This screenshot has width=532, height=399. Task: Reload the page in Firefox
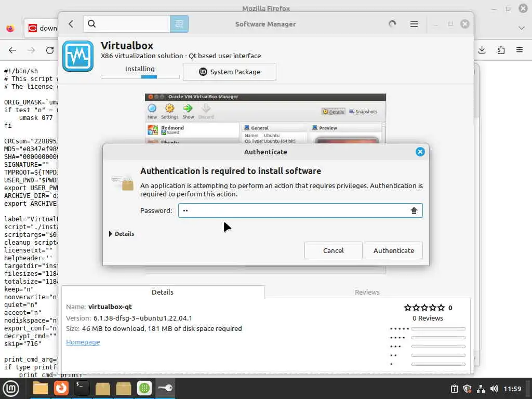pos(50,50)
